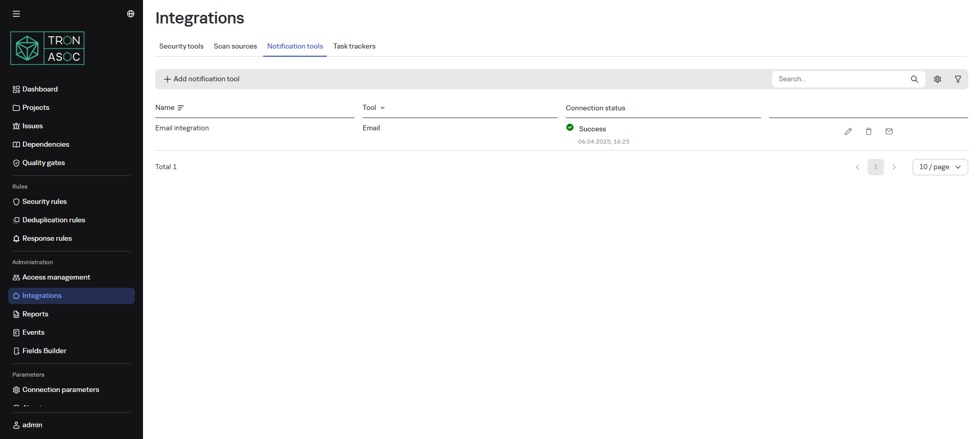Click the trash icon to delete Email integration
Screen dimensions: 980x439
pyautogui.click(x=868, y=131)
